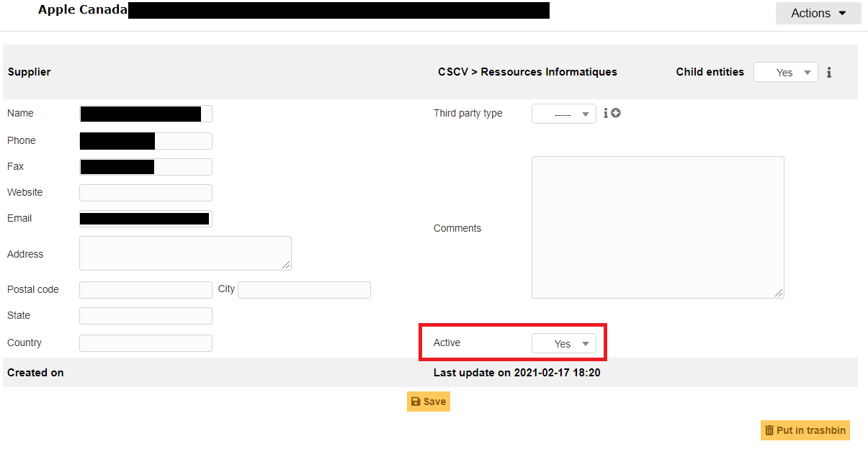Click 'CSCV > Ressources Informatiques' entity text
The height and width of the screenshot is (449, 868).
point(527,72)
